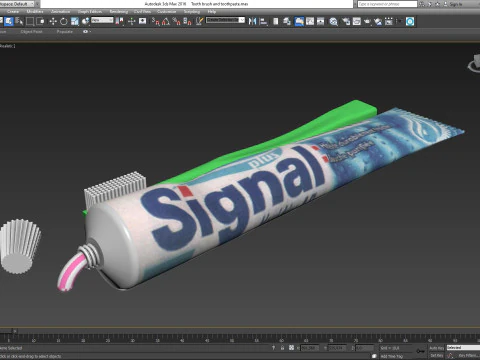Screen dimensions: 480x360
Task: Click Render Production teapot icon
Action: point(367,22)
